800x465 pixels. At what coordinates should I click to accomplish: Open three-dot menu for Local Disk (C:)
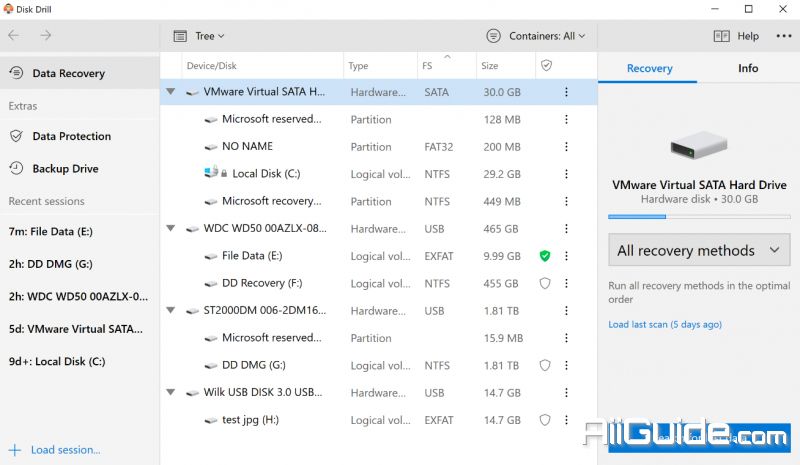click(566, 174)
